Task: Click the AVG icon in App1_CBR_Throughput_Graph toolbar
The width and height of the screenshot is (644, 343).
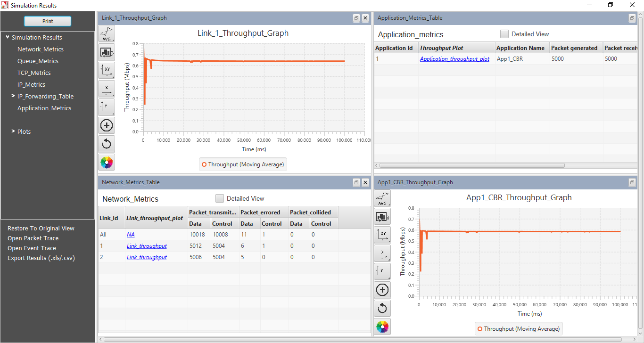Action: [382, 198]
